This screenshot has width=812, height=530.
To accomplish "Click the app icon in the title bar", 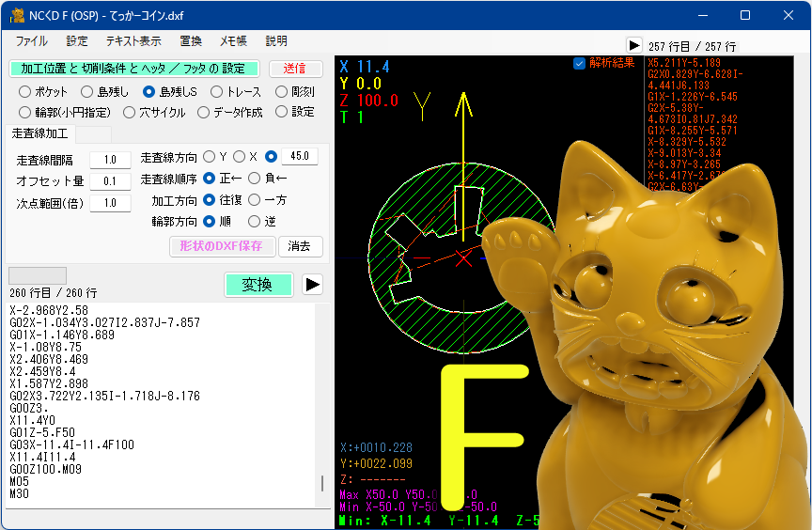I will coord(17,16).
